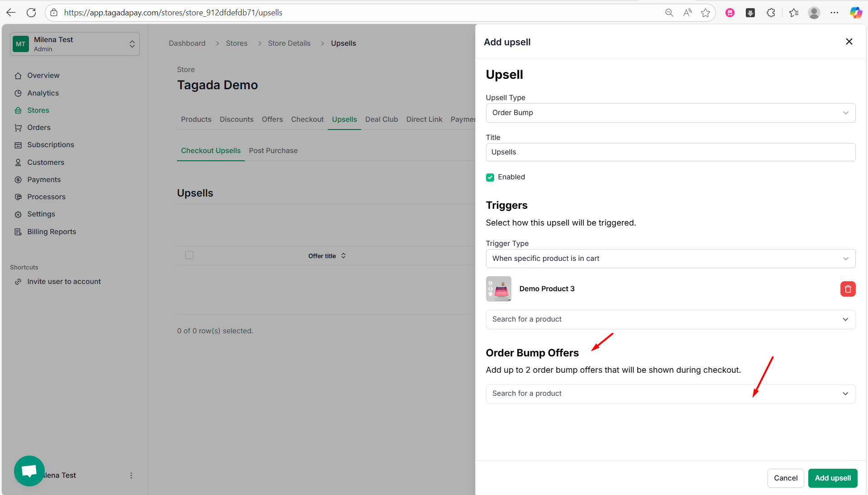868x495 pixels.
Task: Check the select-all rows checkbox in table header
Action: click(189, 255)
